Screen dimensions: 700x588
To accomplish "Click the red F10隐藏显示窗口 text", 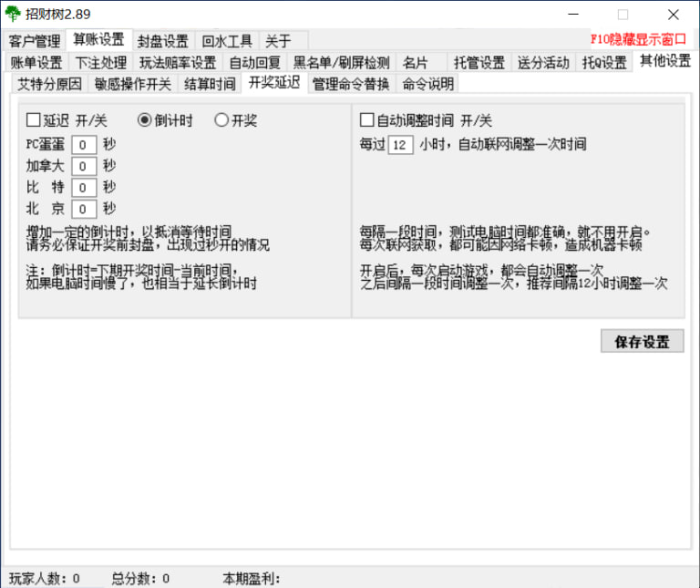I will point(638,40).
